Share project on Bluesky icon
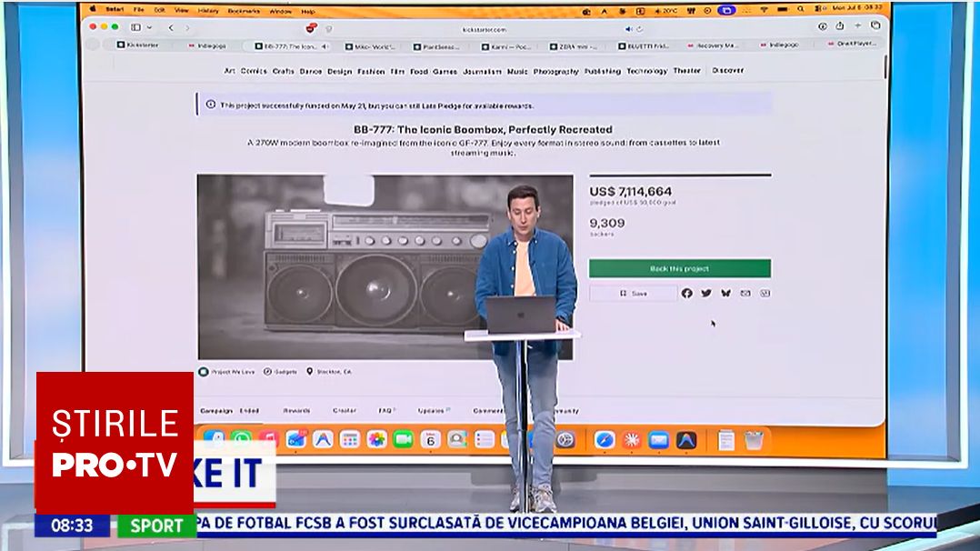This screenshot has height=551, width=980. 725,294
